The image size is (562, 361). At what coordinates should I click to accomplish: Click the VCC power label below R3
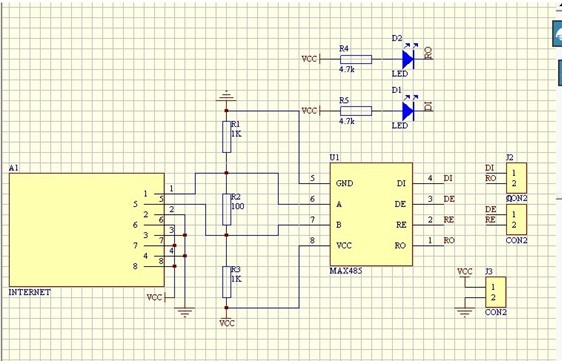[227, 323]
